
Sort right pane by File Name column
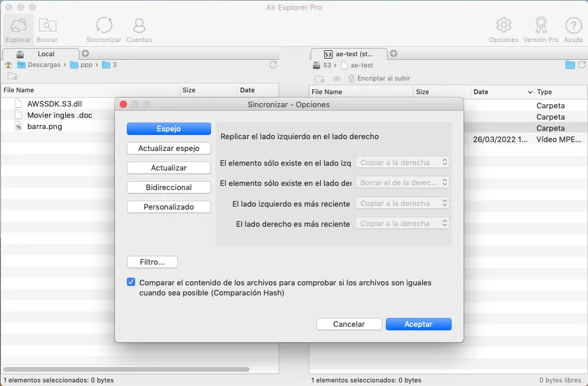362,92
